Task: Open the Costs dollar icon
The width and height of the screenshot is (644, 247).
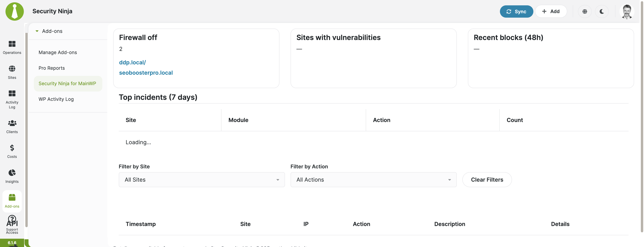Action: (12, 148)
